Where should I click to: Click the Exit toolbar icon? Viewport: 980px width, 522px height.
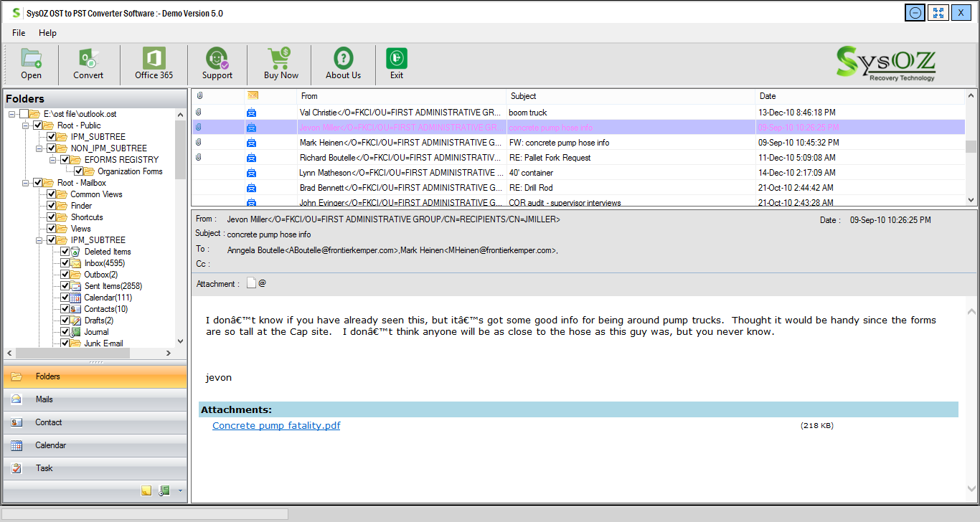coord(396,62)
